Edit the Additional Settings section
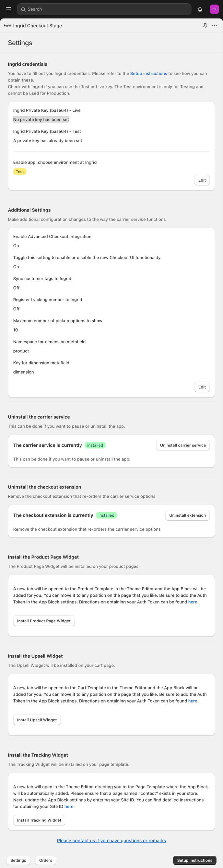Screen dimensions: 223x868 (x=202, y=387)
